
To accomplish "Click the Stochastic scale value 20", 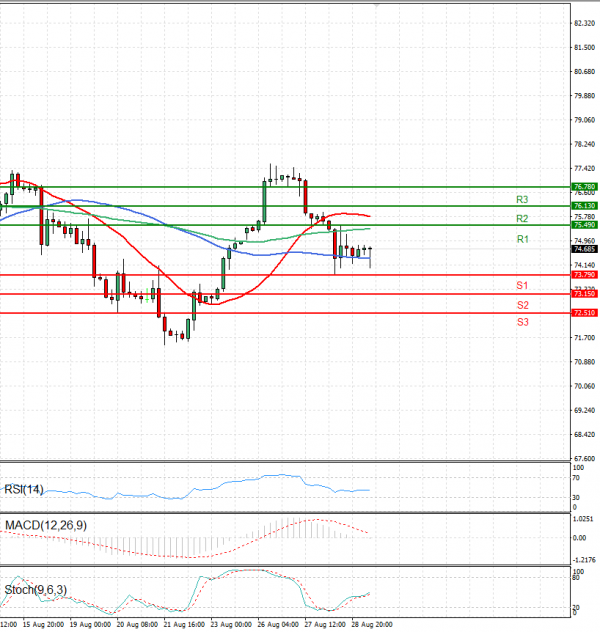I will [576, 607].
